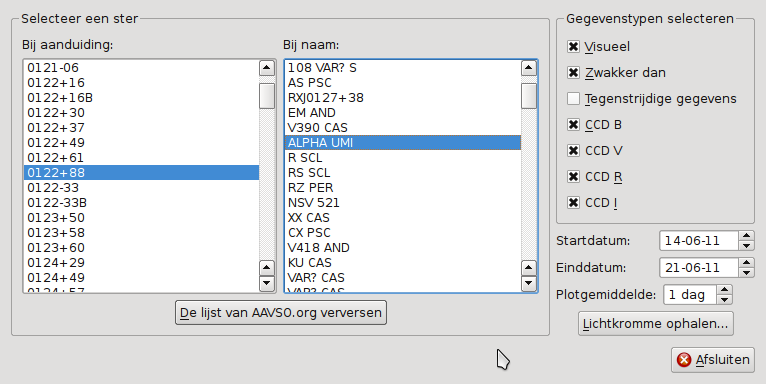Decrease Plotgemiddelde with down arrow
The width and height of the screenshot is (766, 384).
click(x=724, y=299)
